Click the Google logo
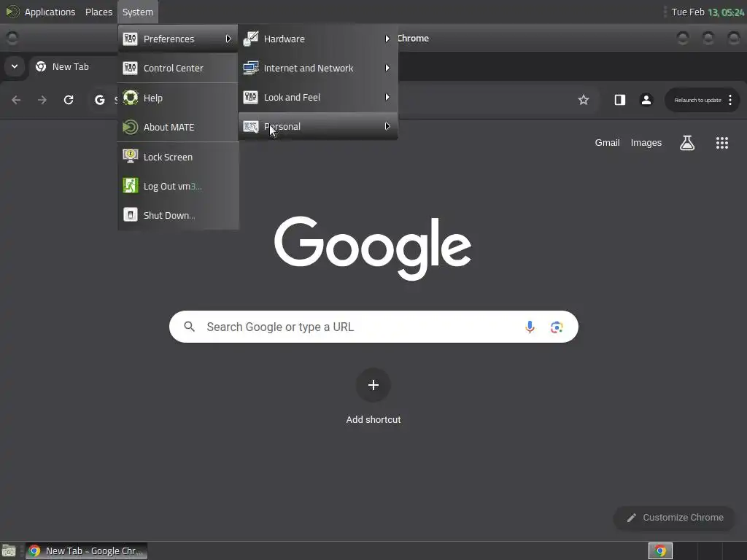This screenshot has width=747, height=560. [x=373, y=248]
